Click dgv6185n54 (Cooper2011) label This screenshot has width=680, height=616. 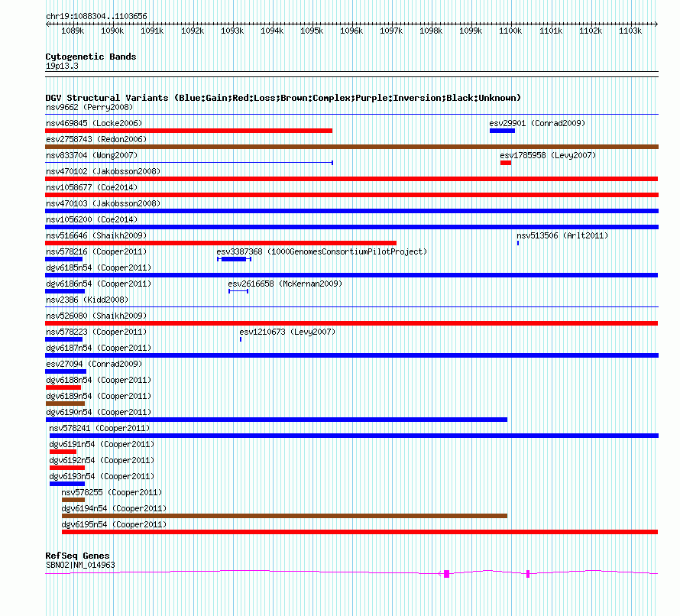pyautogui.click(x=99, y=267)
